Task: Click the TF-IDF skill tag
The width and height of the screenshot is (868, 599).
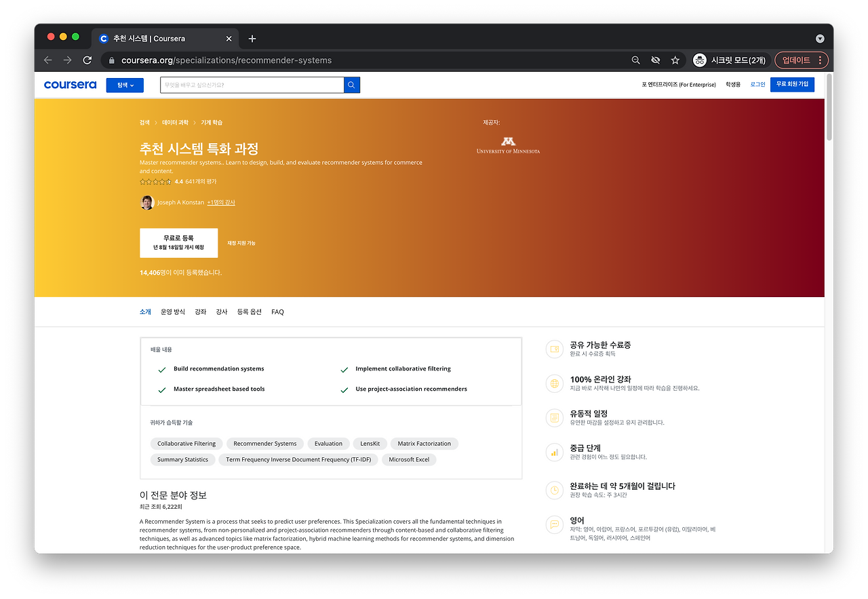Action: [x=298, y=459]
